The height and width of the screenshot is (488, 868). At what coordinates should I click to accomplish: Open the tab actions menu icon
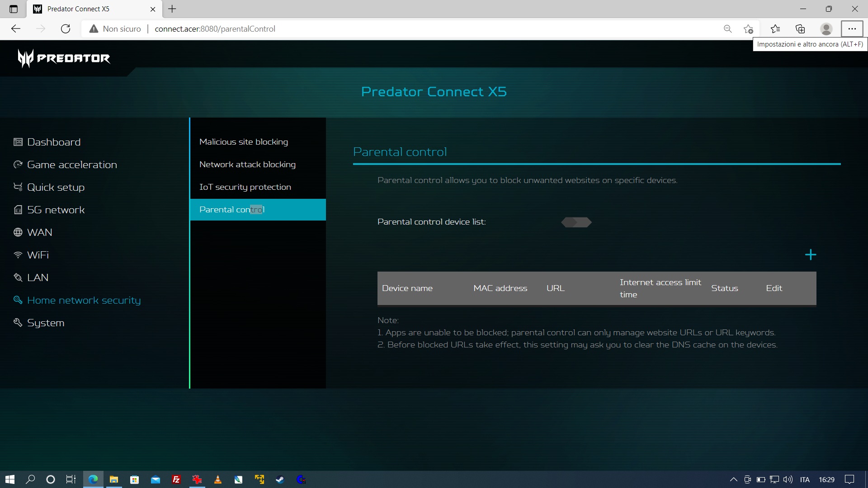tap(14, 9)
